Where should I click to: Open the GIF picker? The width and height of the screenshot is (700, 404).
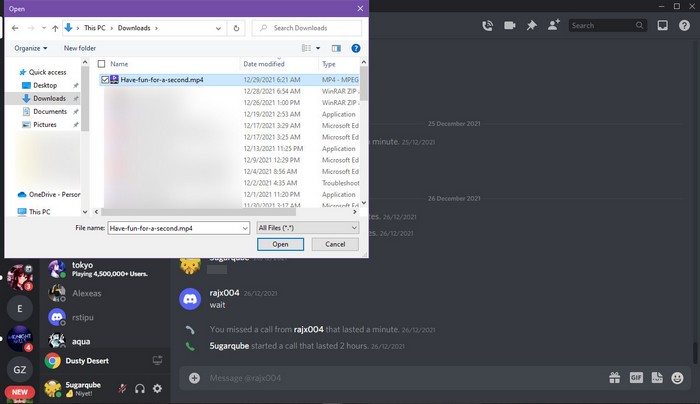(x=636, y=378)
